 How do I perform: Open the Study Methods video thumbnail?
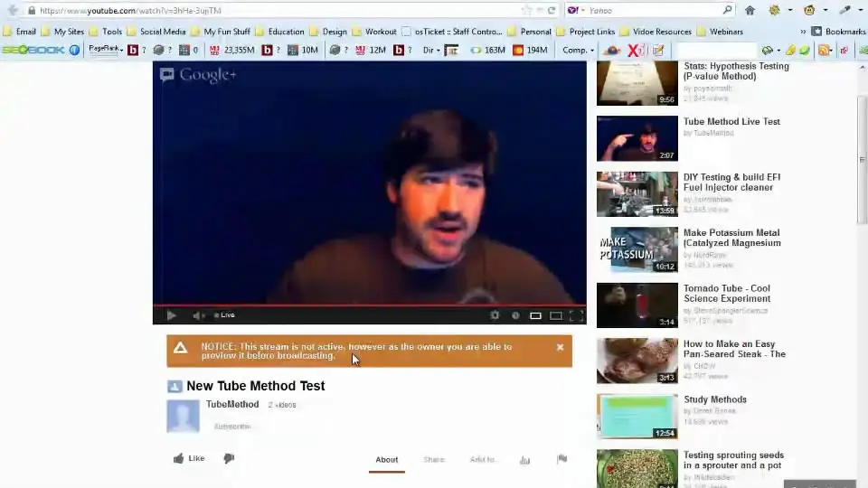(x=637, y=416)
